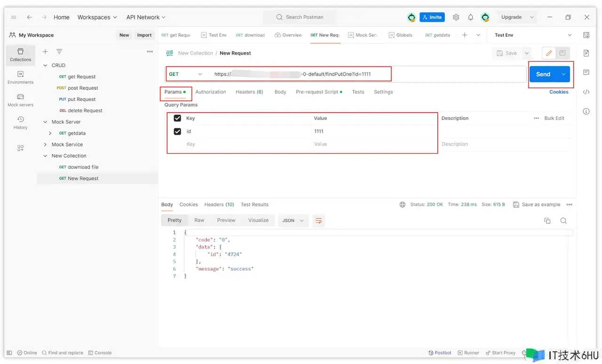Copy the response body icon
The width and height of the screenshot is (602, 364).
[547, 221]
